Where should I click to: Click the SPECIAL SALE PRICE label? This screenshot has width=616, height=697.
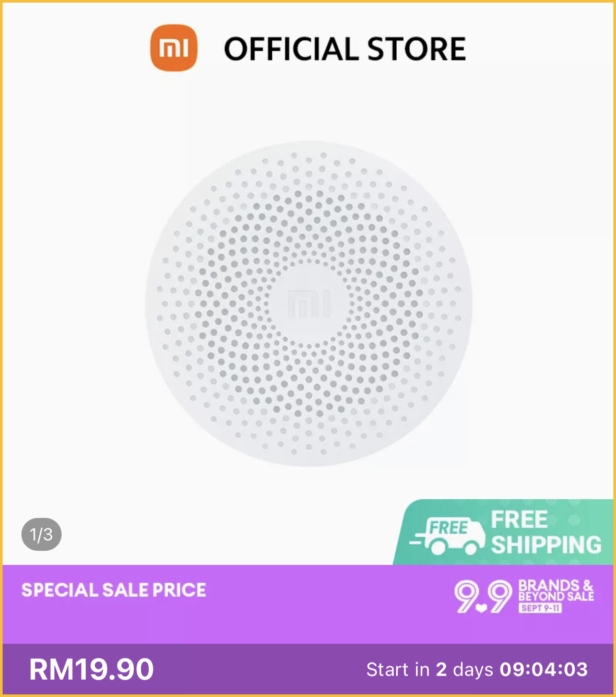tap(114, 590)
